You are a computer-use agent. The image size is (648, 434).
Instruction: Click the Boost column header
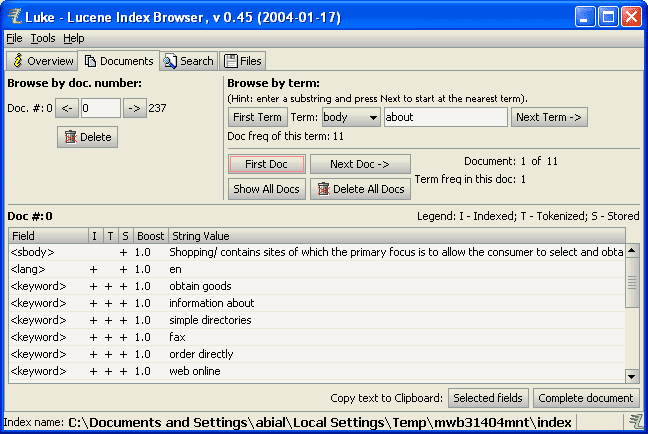151,236
